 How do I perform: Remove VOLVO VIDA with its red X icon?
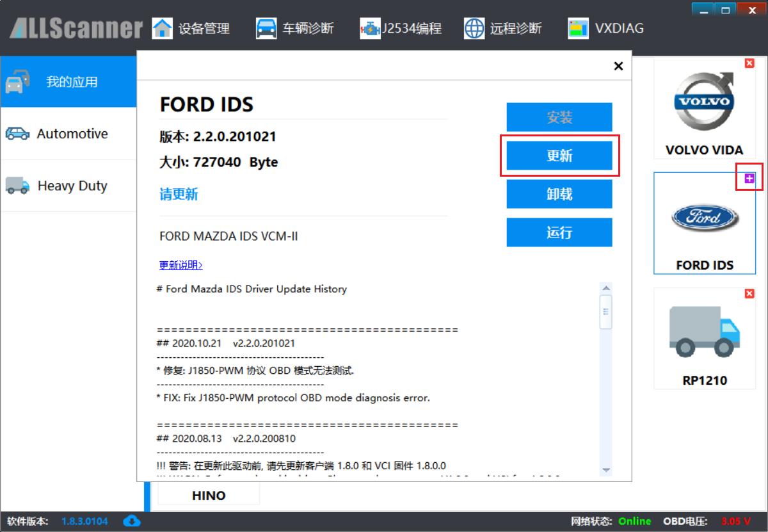click(x=749, y=63)
